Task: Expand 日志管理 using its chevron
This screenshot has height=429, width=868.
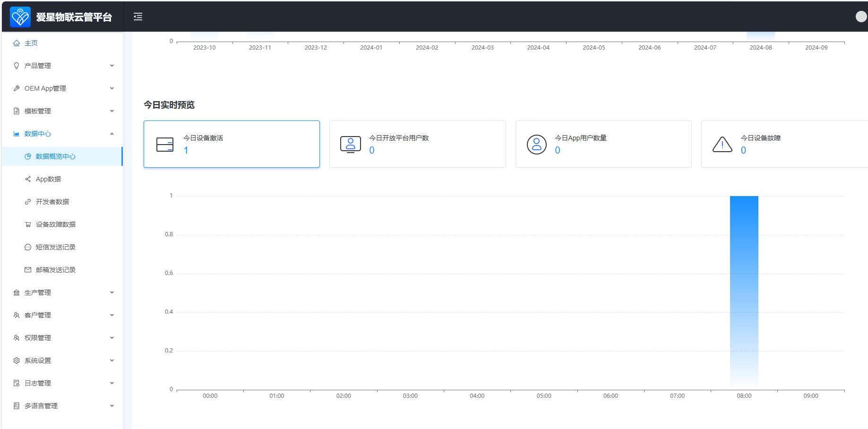Action: click(x=112, y=383)
